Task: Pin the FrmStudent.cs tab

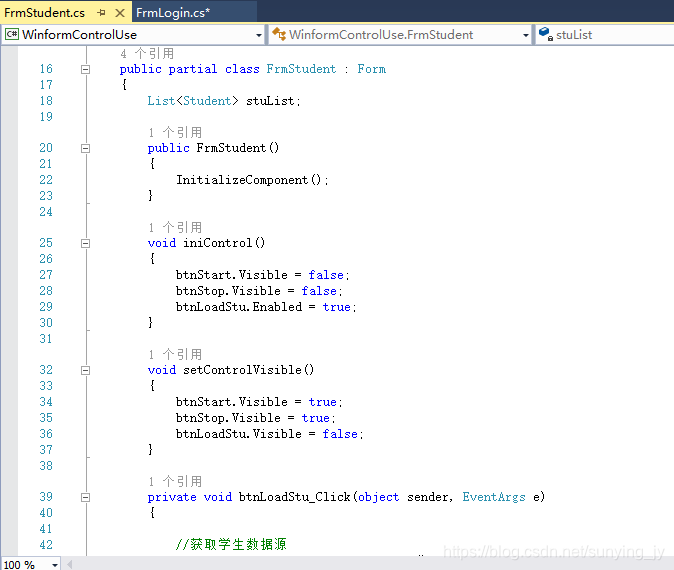Action: click(101, 13)
